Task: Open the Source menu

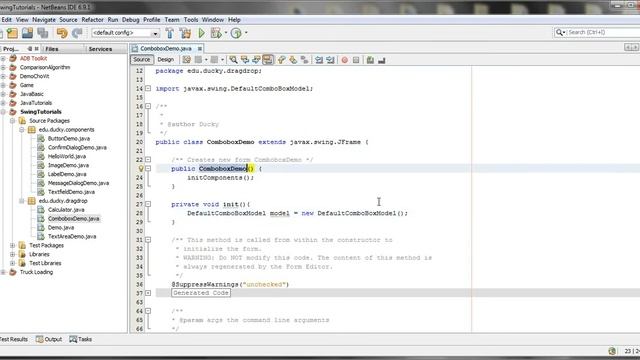Action: click(68, 20)
